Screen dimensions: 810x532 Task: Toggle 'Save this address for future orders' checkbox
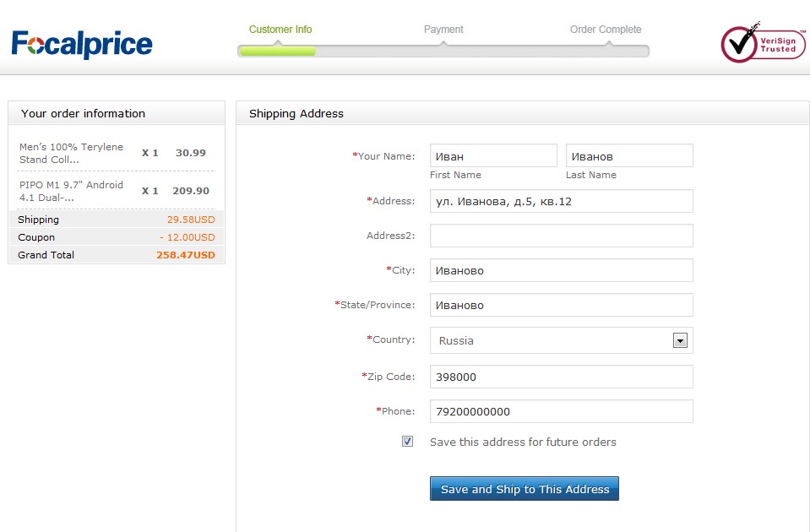pos(408,442)
